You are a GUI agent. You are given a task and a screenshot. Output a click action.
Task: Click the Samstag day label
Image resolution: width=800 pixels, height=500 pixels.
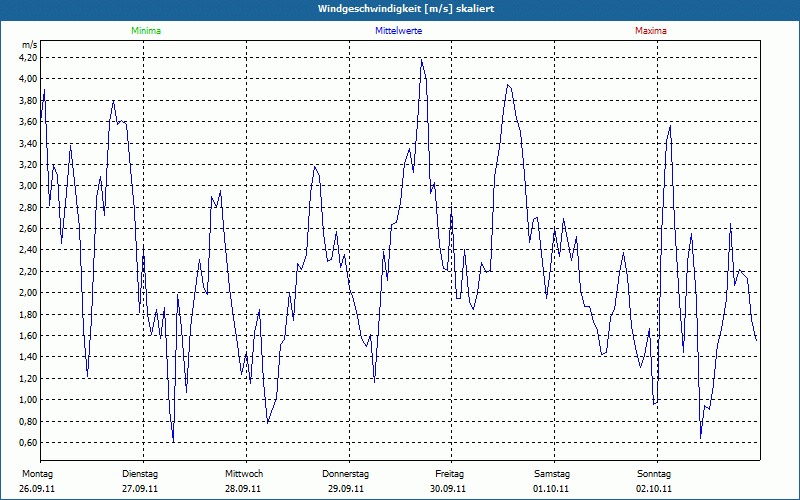[x=552, y=474]
